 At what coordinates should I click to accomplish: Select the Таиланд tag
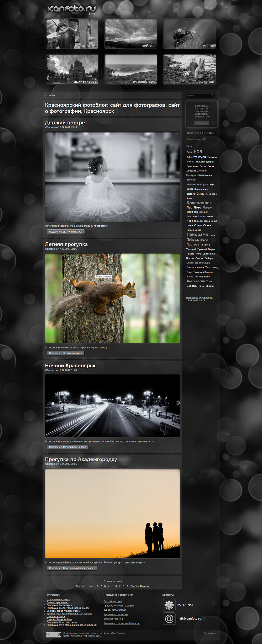[x=212, y=268]
